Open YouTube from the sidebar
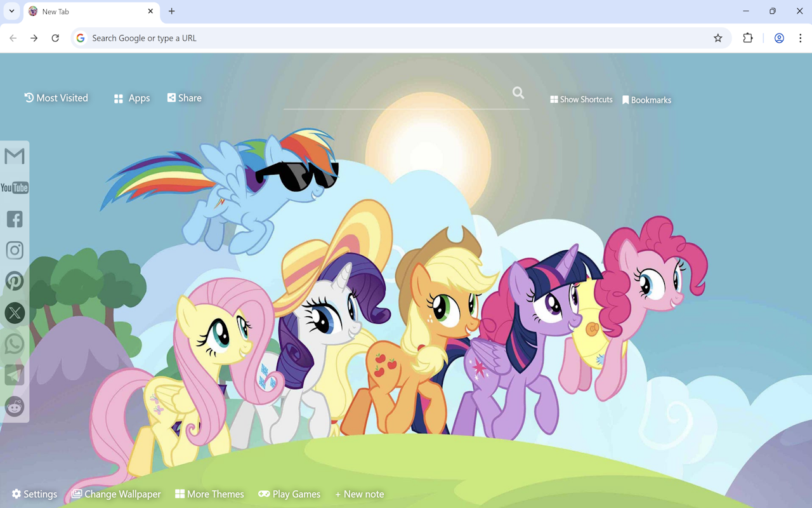812x508 pixels. pyautogui.click(x=14, y=187)
